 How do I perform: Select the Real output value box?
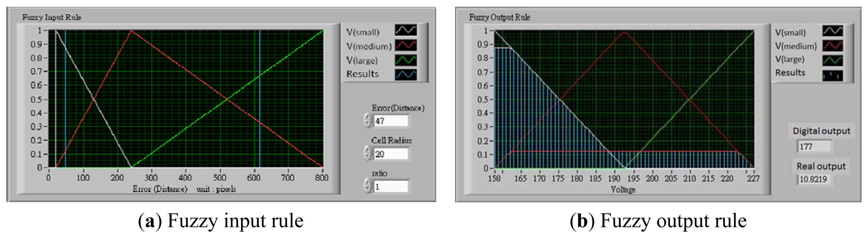pyautogui.click(x=814, y=179)
